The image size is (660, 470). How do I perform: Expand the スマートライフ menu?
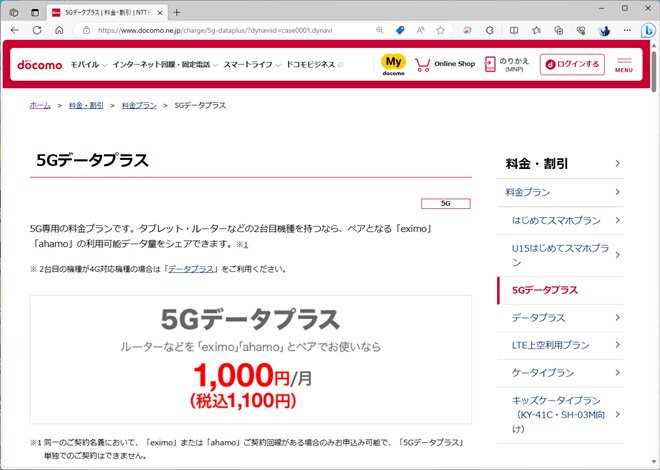pyautogui.click(x=252, y=64)
